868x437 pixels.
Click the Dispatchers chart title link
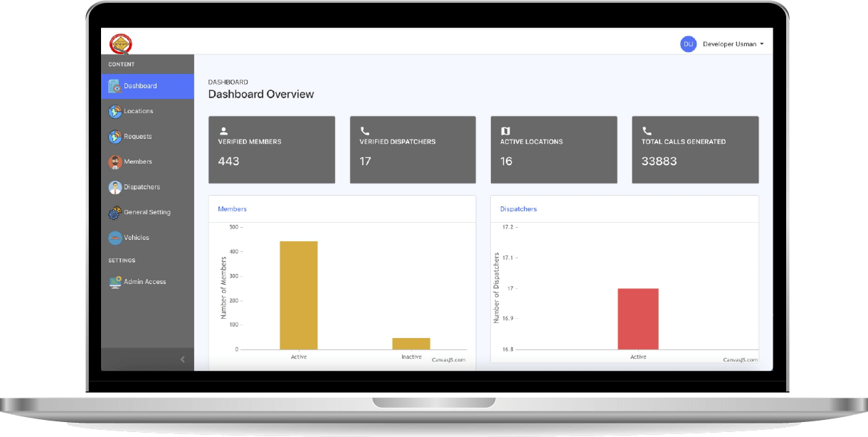(519, 209)
